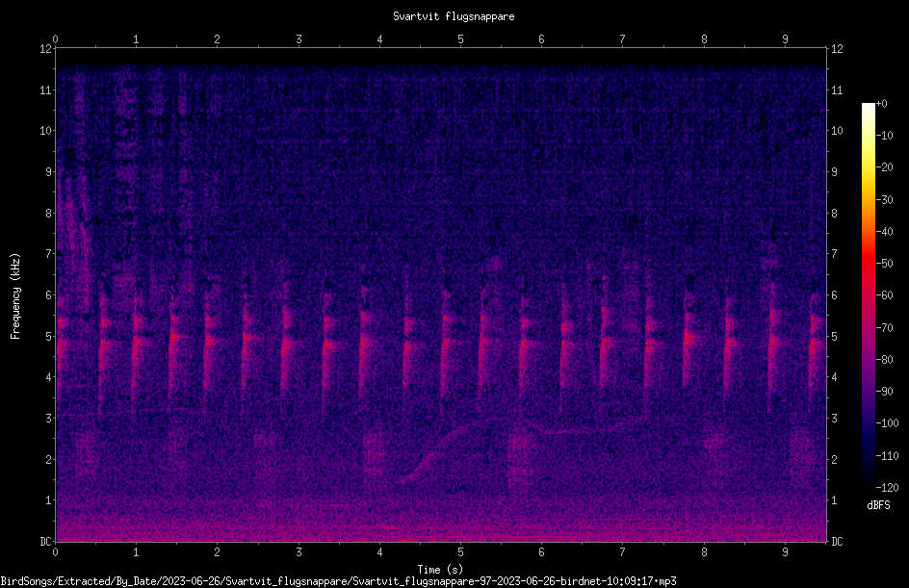Click the rising whistle trace near 2 kHz
The height and width of the screenshot is (588, 909).
435,452
